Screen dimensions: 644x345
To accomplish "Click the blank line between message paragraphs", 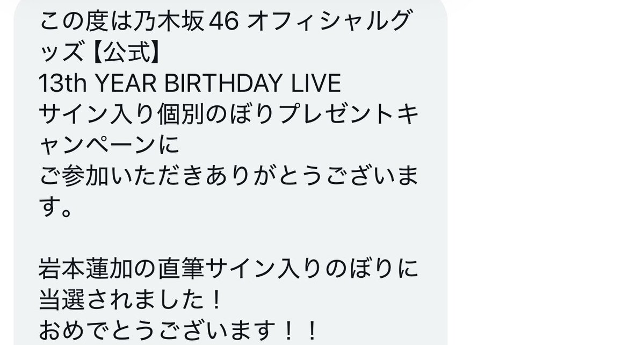I will pos(230,238).
